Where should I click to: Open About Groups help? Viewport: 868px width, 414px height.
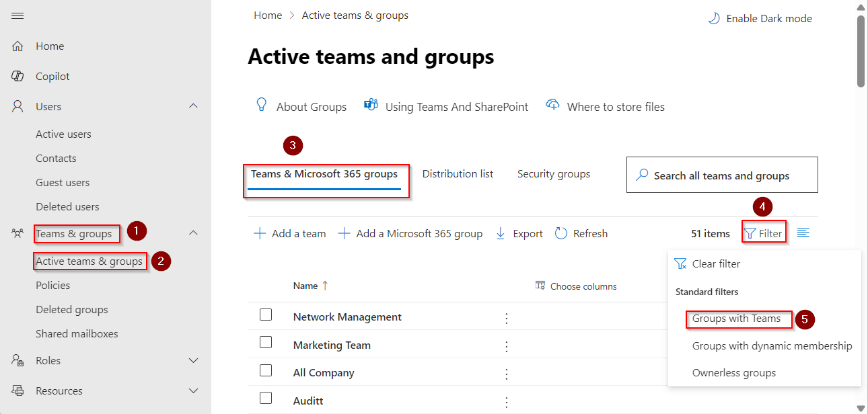(x=301, y=106)
